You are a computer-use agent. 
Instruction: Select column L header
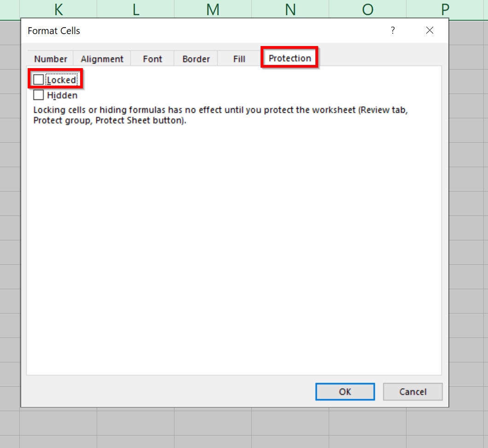point(135,9)
